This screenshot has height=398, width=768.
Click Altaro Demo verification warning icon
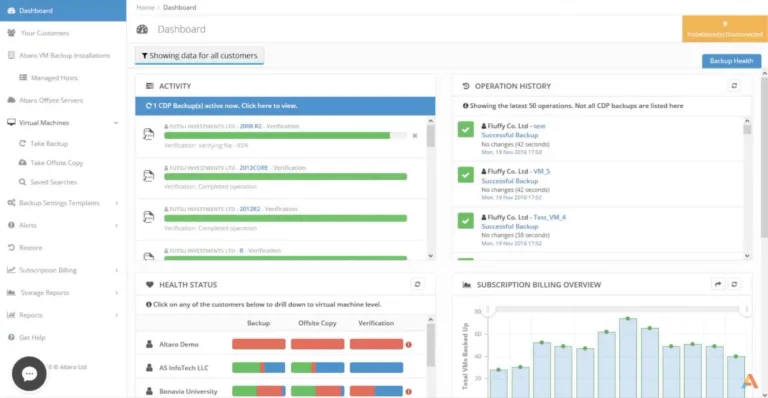pyautogui.click(x=408, y=345)
